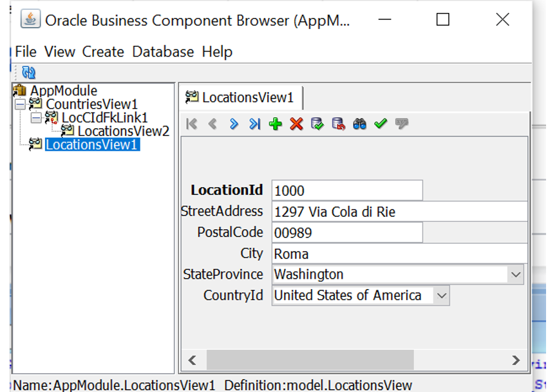Select LocCIdFkLink1 in the tree
The image size is (548, 392).
tap(105, 118)
